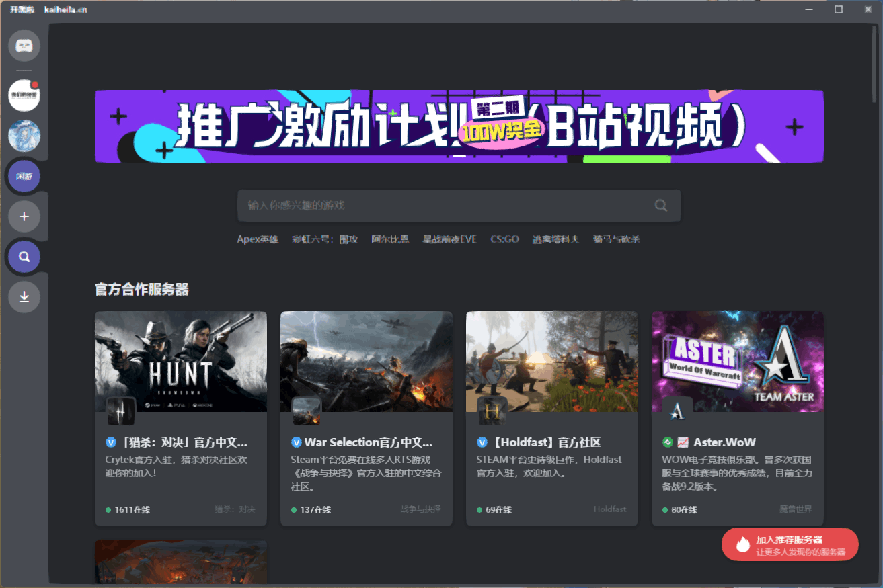
Task: Open the Kaiheila home controller icon
Action: pyautogui.click(x=24, y=46)
